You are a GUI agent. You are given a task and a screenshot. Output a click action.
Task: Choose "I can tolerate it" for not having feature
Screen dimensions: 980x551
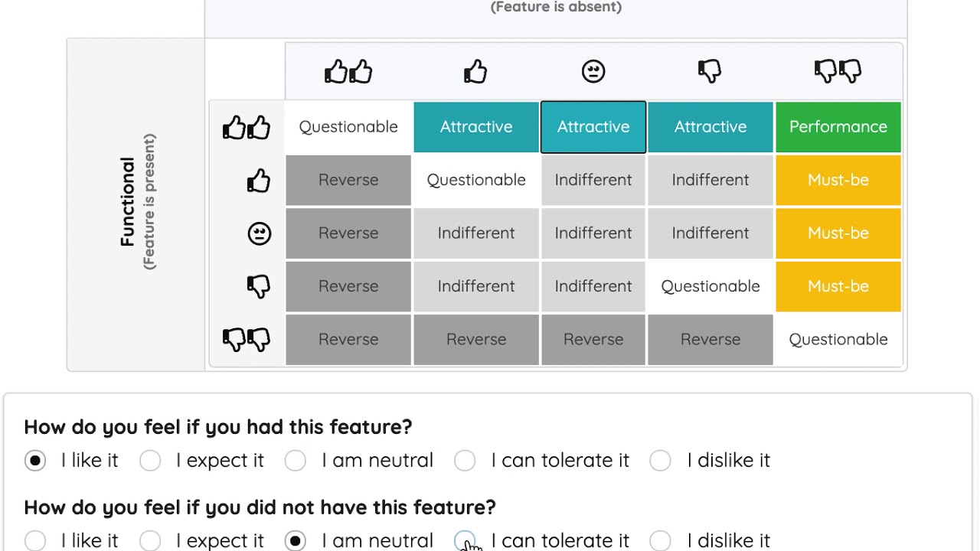point(465,541)
